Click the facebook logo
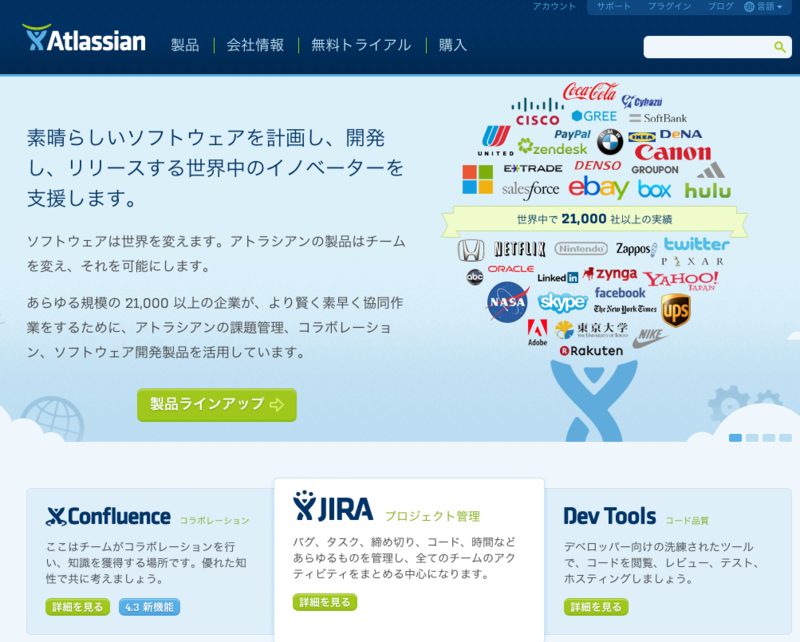 pyautogui.click(x=620, y=293)
